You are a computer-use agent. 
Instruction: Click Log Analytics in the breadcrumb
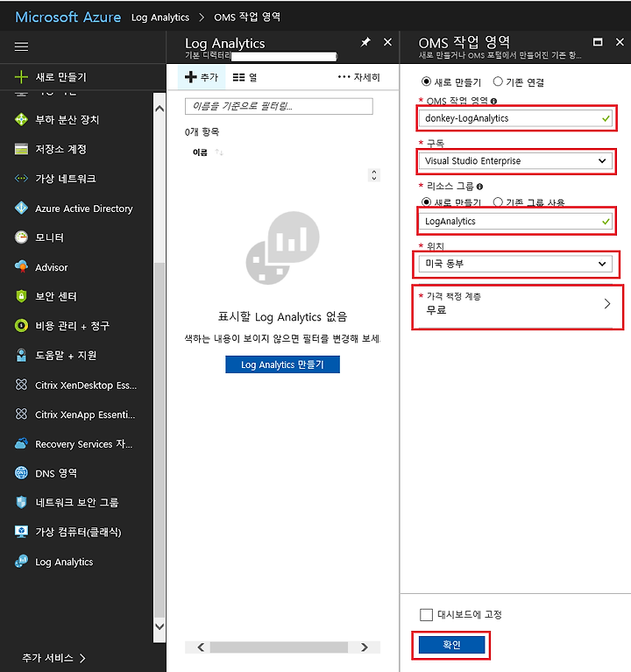[160, 18]
